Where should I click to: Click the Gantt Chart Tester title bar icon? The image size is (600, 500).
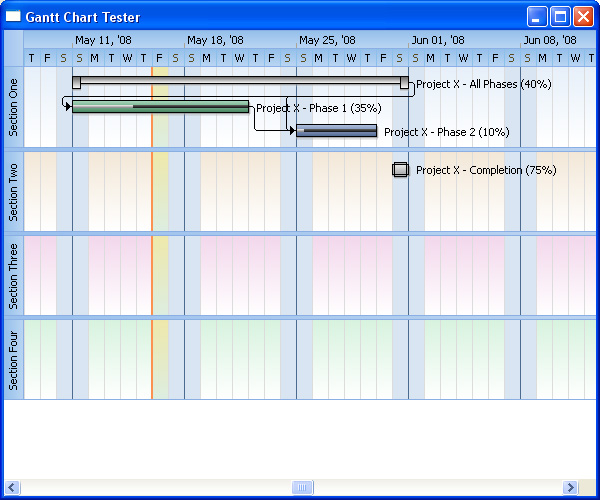coord(13,16)
